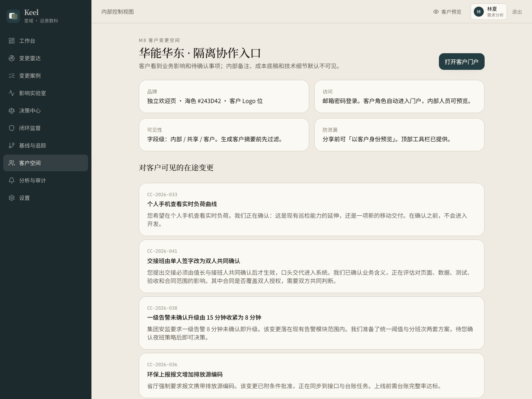Click 对客户可见的在途变更 section heading

point(176,167)
